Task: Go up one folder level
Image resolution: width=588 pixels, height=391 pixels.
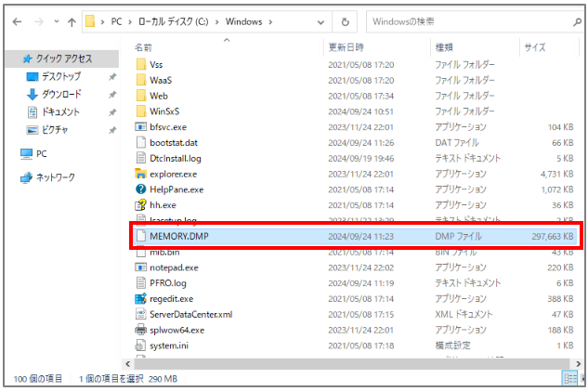Action: [x=72, y=22]
